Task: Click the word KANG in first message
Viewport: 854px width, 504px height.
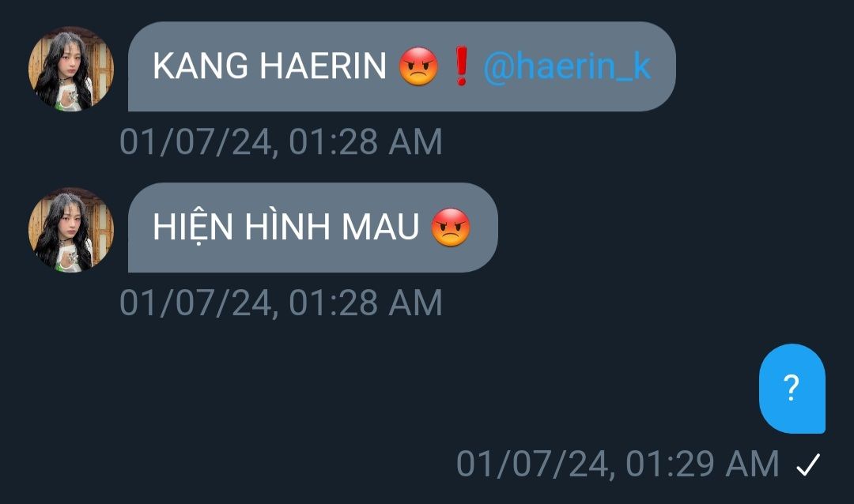Action: pos(200,66)
